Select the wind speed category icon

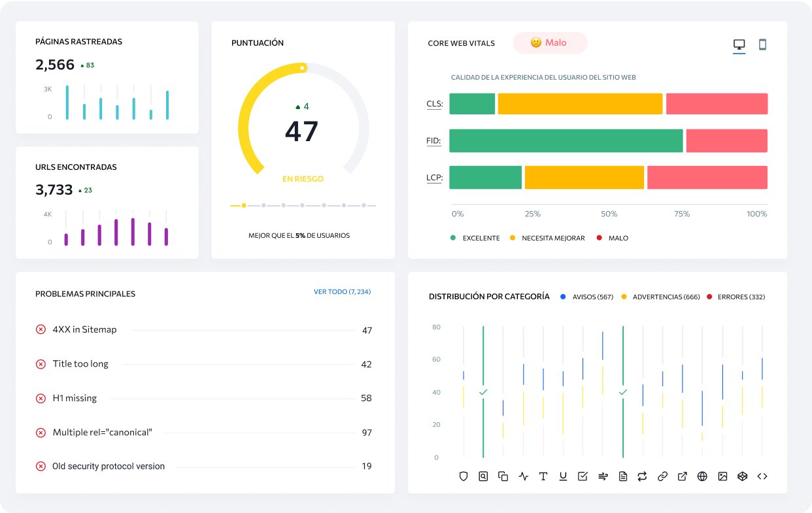click(603, 476)
